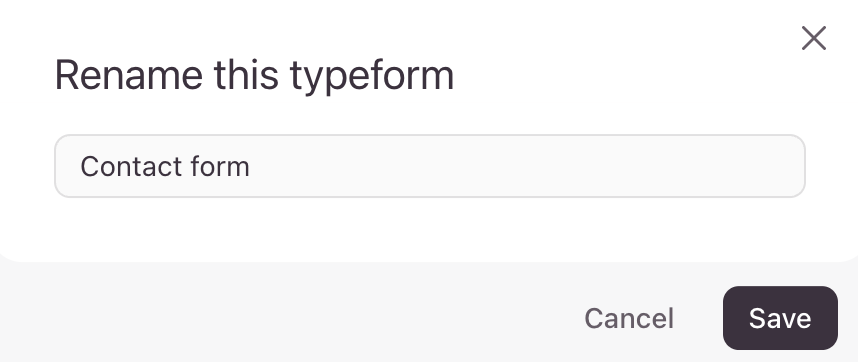Click the rounded border of the name text box
This screenshot has width=858, height=362.
pyautogui.click(x=430, y=135)
